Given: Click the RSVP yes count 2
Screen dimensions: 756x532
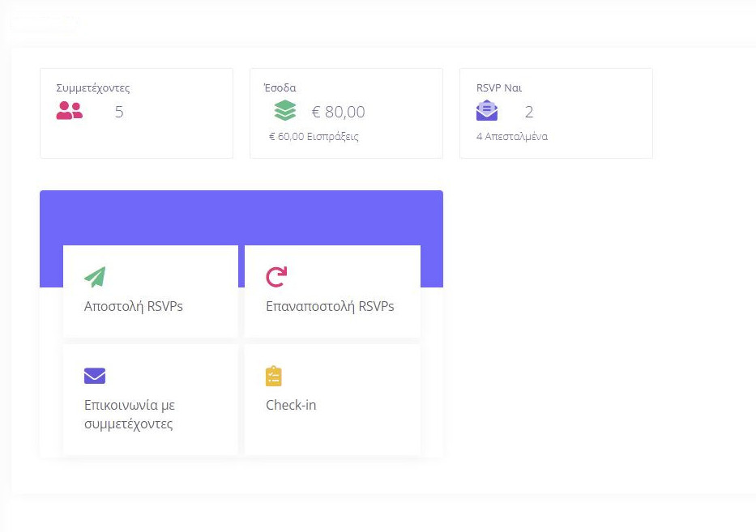Looking at the screenshot, I should pyautogui.click(x=529, y=112).
